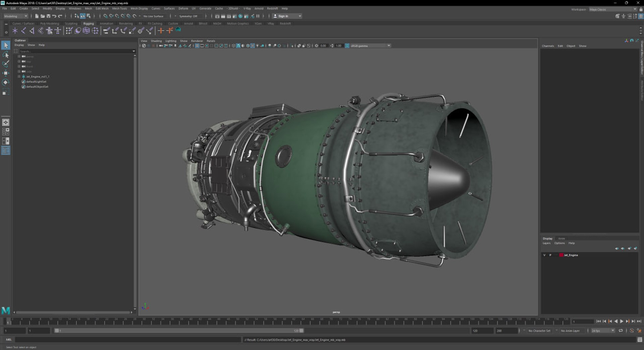Image resolution: width=644 pixels, height=350 pixels.
Task: Click the Layers menu in Layer Editor
Action: [x=546, y=243]
